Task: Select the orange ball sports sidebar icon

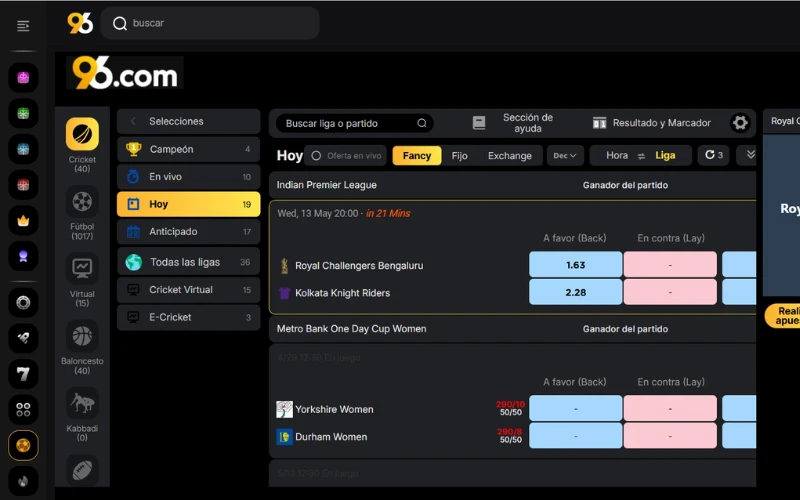Action: coord(23,445)
